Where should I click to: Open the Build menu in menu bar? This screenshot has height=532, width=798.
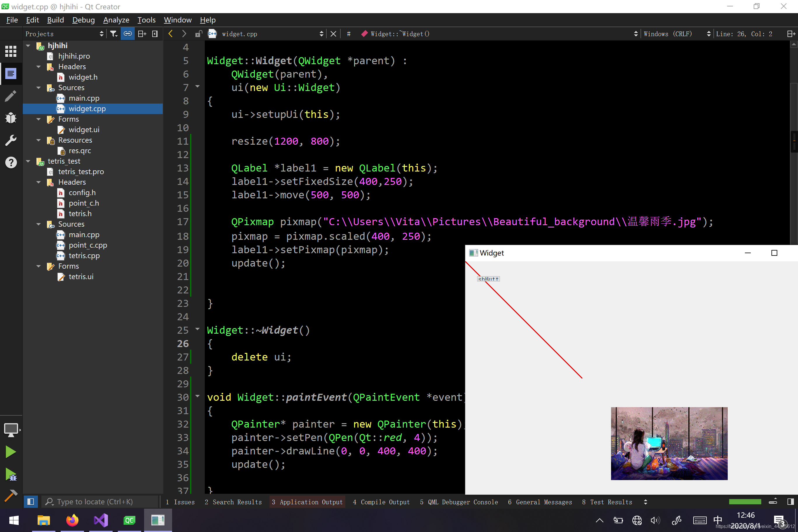(x=55, y=20)
